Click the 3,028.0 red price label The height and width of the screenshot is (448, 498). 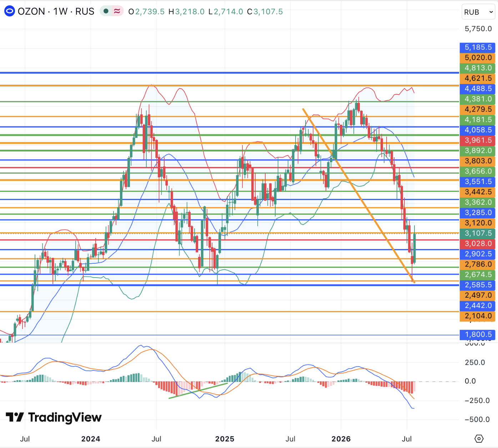point(478,244)
